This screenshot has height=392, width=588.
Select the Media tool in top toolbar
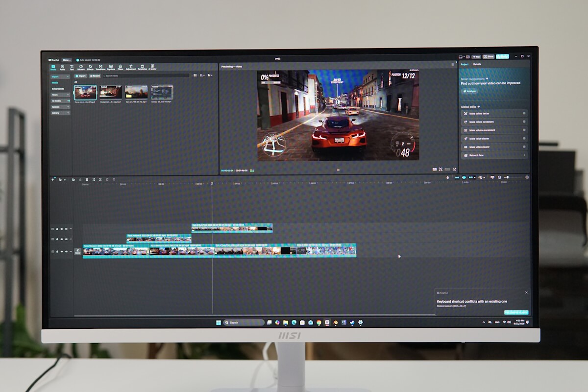53,67
